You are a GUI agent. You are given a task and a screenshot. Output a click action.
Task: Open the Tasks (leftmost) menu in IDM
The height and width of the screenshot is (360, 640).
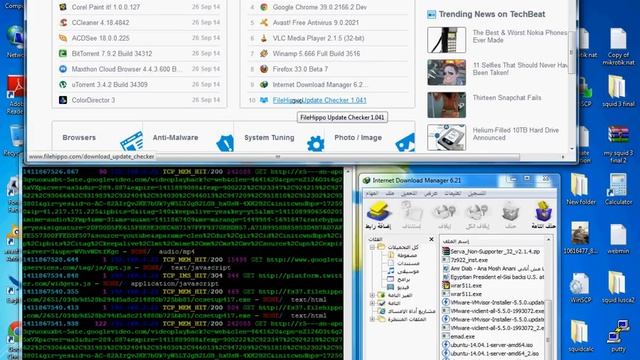pos(371,193)
